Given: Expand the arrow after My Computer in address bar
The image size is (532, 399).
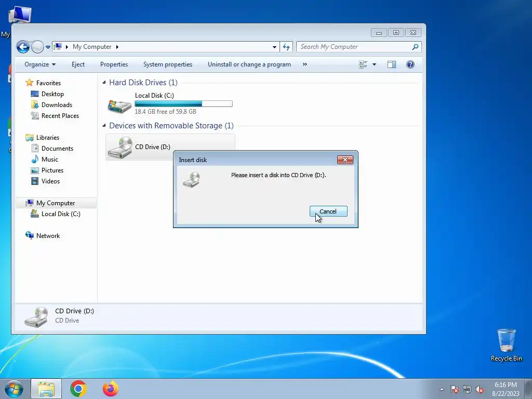Looking at the screenshot, I should point(117,47).
